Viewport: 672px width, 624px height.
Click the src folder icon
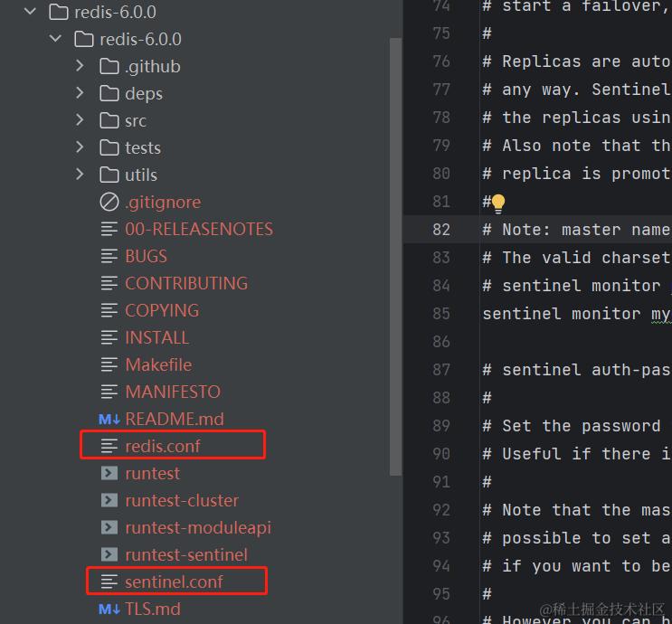pos(109,120)
